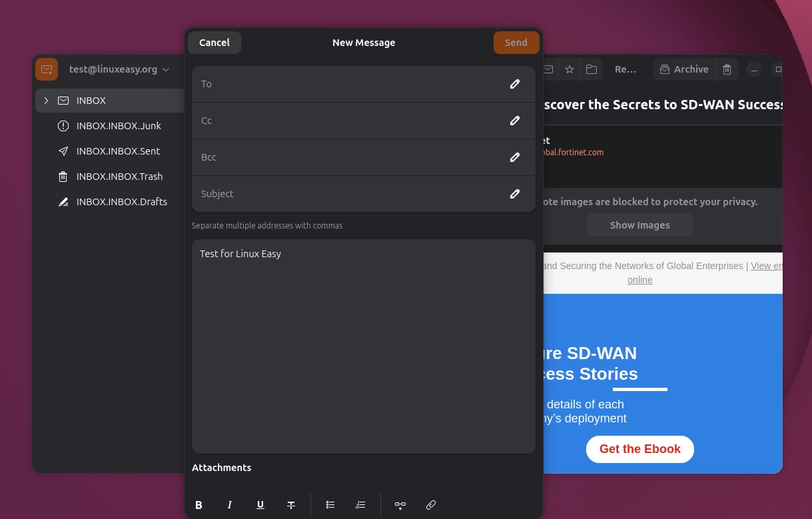Click the New Message title
Screen dimensions: 812x519
click(364, 43)
